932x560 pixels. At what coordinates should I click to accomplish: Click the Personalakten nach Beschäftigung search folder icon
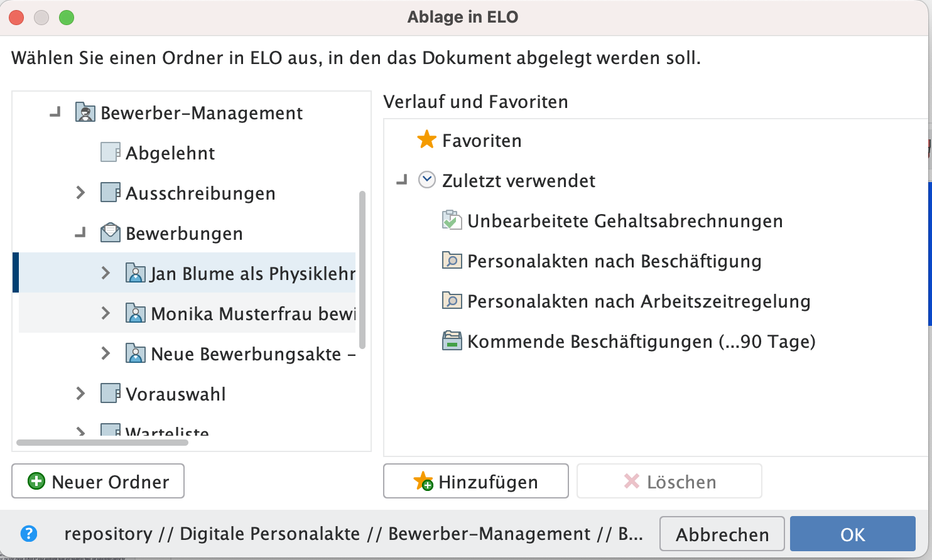[452, 260]
